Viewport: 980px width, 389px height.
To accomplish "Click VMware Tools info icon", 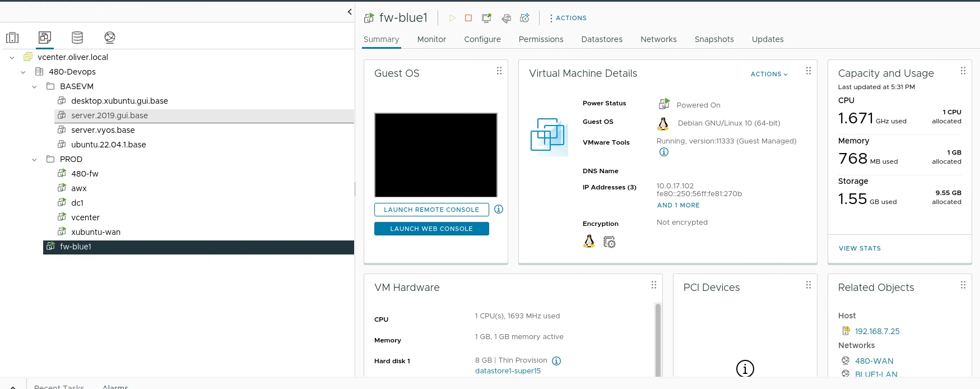I will pos(664,152).
